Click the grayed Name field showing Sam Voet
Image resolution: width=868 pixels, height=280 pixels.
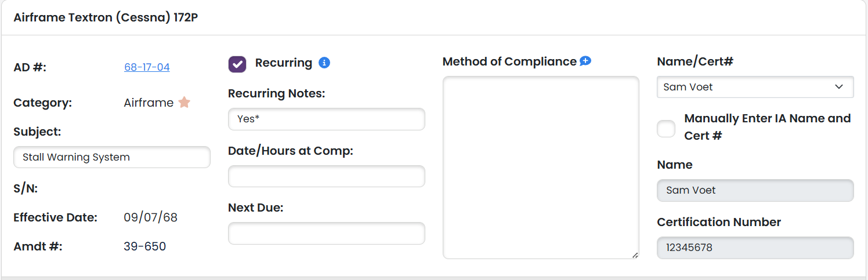(x=755, y=190)
